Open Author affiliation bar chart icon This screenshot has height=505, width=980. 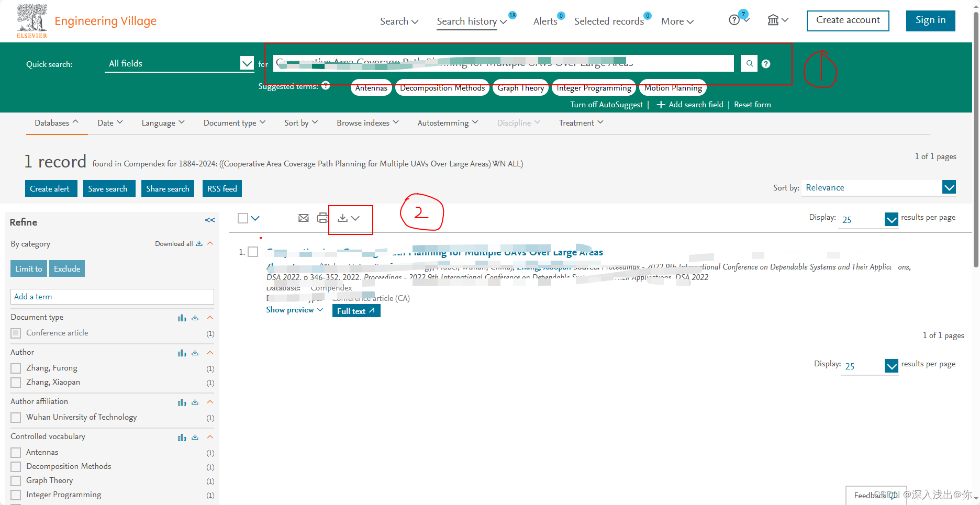(182, 402)
